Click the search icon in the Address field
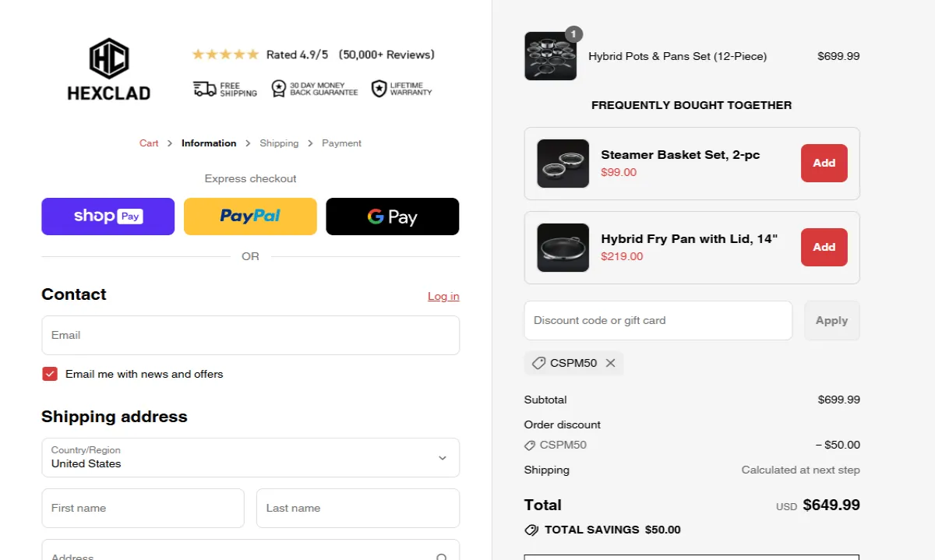Screen dimensions: 935x560 442,555
